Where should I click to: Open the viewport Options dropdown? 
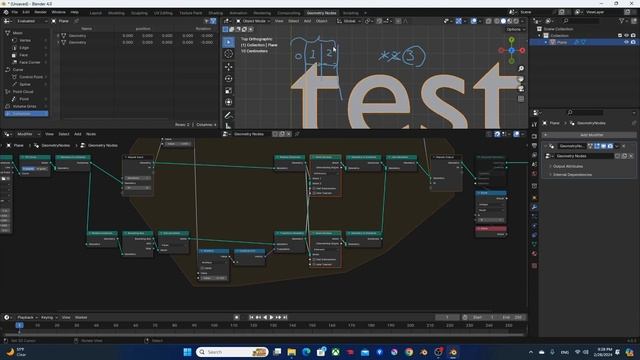(515, 29)
